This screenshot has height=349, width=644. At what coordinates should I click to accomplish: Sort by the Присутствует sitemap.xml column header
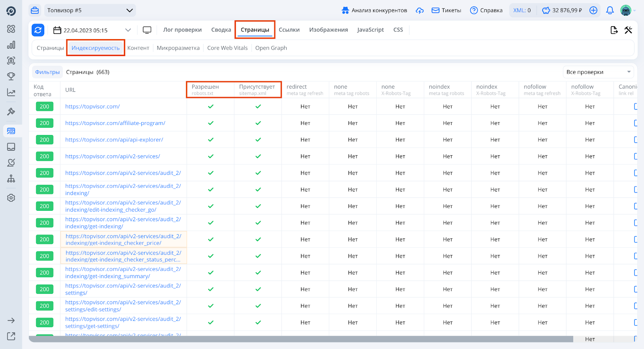pos(258,89)
